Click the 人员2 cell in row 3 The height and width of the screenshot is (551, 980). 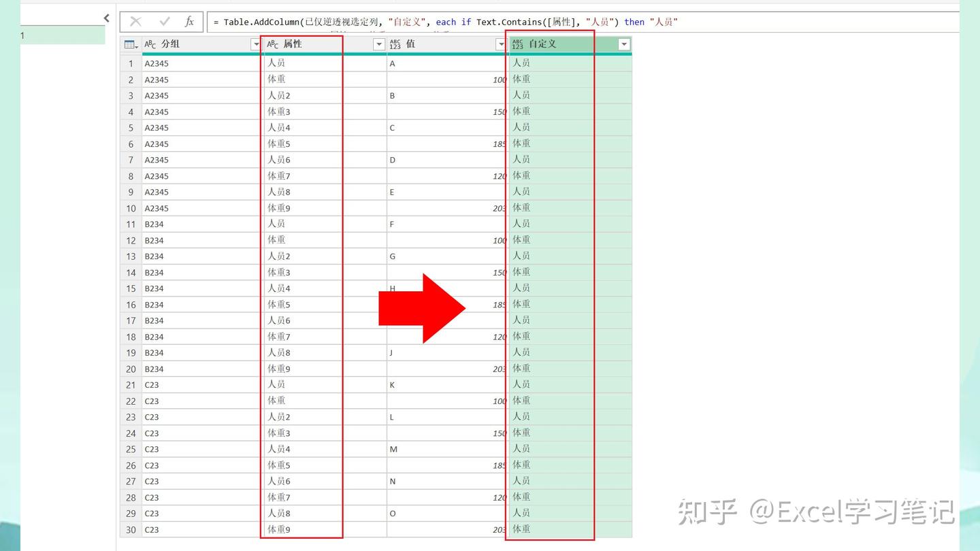(325, 95)
